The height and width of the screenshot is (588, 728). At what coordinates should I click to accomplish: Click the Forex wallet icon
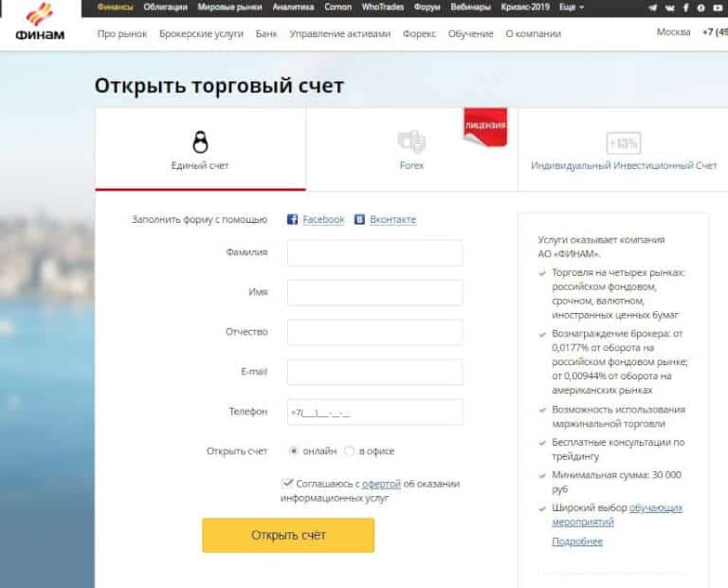coord(411,141)
